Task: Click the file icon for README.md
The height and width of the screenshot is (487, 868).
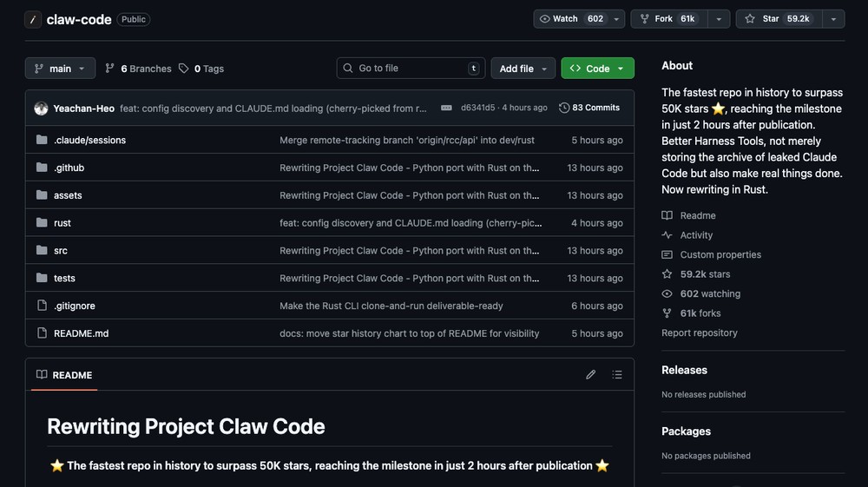Action: pos(42,333)
